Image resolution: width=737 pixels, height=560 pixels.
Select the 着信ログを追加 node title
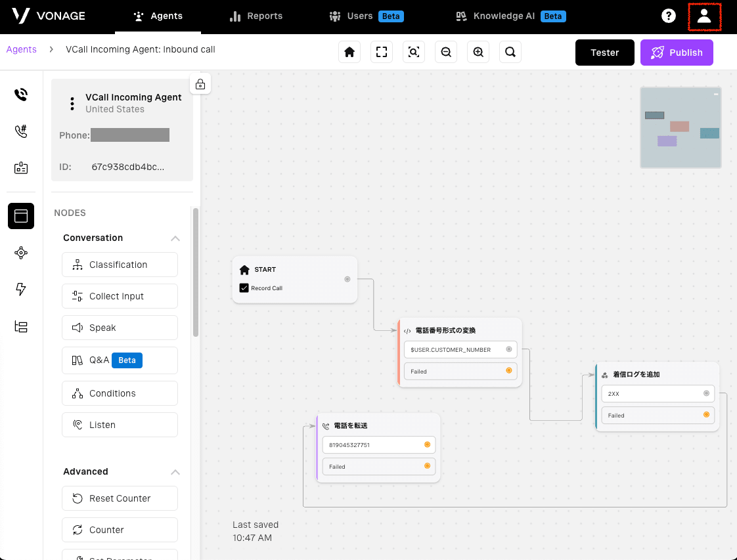(636, 374)
